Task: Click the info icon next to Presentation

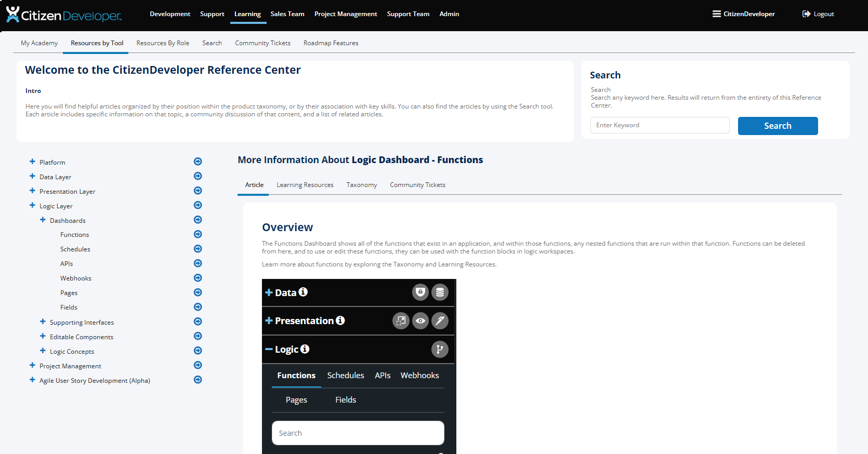Action: pyautogui.click(x=340, y=321)
